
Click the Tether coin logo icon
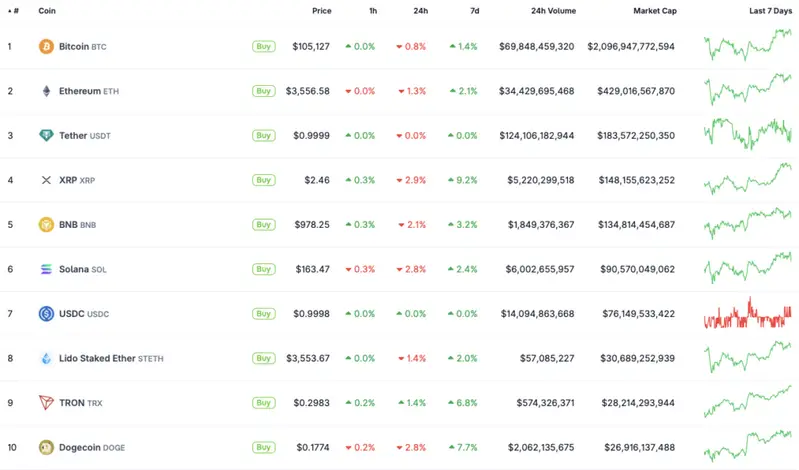45,136
